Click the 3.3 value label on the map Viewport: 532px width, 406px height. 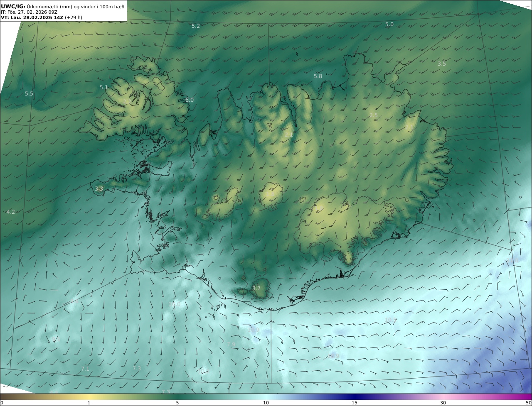pos(99,188)
